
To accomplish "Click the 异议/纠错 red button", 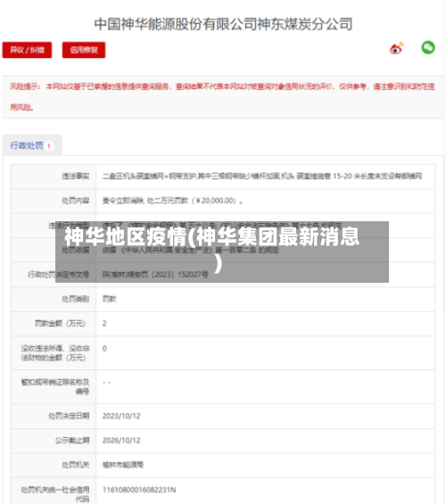I will click(27, 50).
